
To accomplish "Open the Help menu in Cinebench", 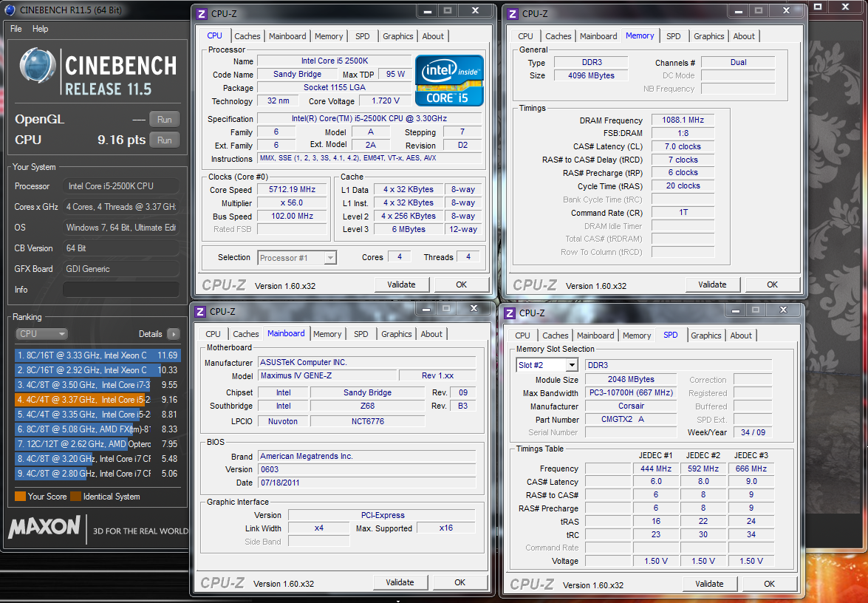I will (40, 29).
